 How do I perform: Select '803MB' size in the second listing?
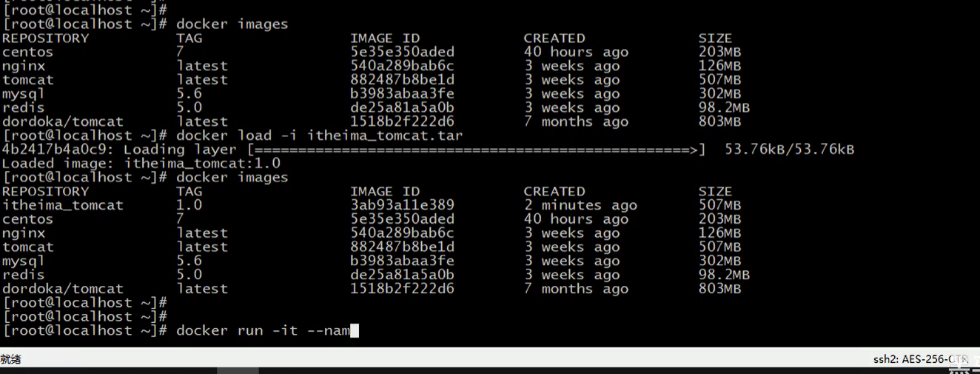pyautogui.click(x=719, y=289)
